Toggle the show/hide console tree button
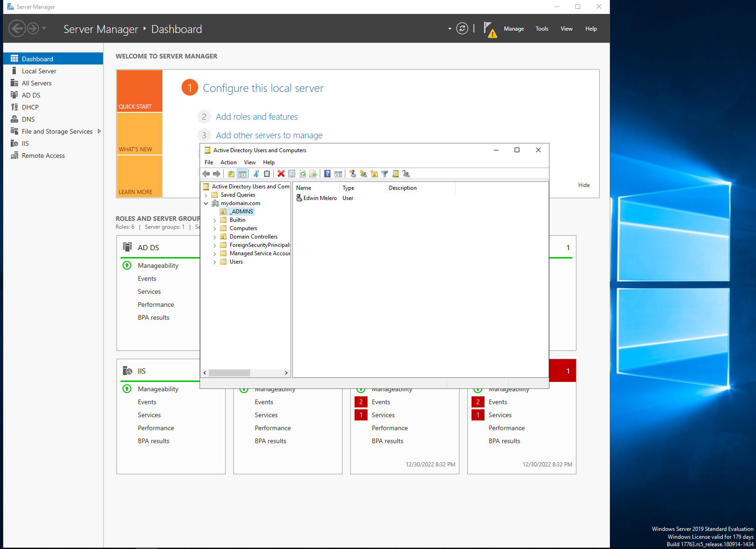The height and width of the screenshot is (549, 756). coord(242,174)
